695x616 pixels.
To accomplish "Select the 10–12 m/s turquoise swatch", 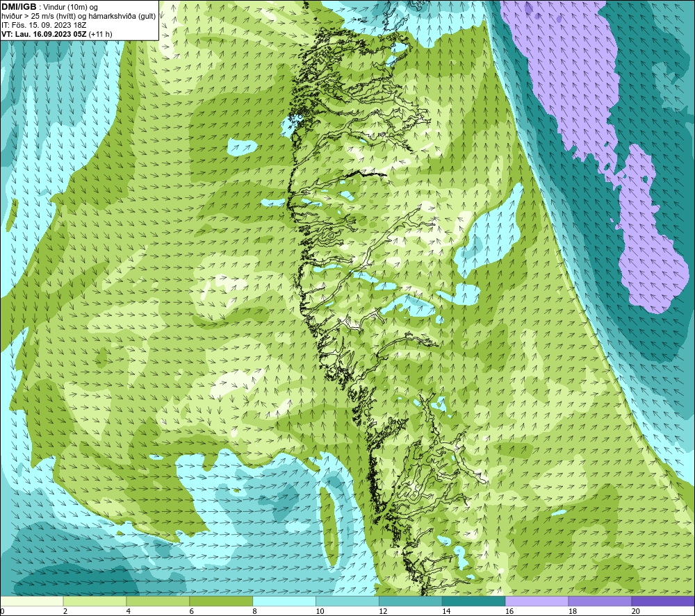I will pos(347,601).
